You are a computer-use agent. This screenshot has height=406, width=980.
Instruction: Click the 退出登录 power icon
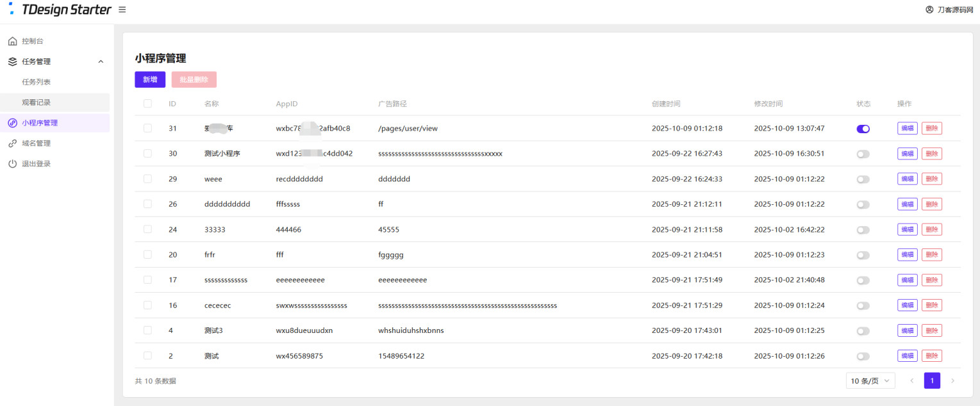12,164
